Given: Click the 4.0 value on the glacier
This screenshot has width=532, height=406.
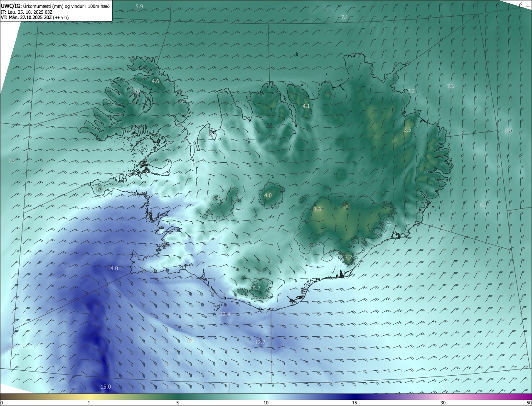Looking at the screenshot, I should 268,195.
